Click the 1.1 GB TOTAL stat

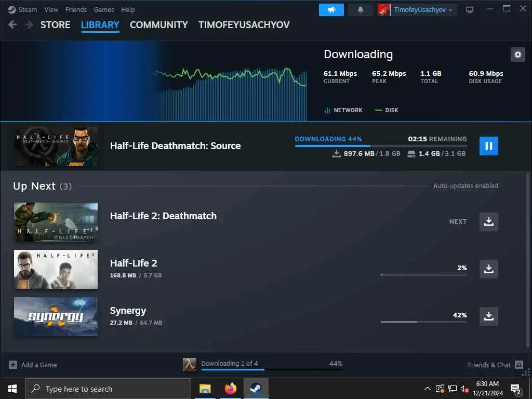(x=431, y=77)
